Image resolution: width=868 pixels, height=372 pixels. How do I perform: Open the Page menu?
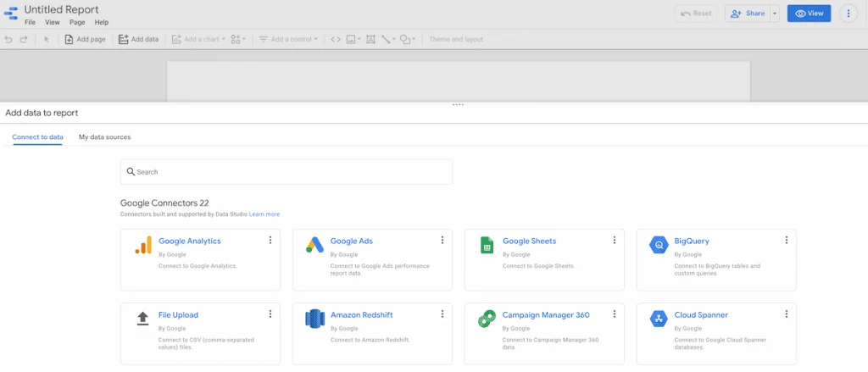tap(77, 23)
